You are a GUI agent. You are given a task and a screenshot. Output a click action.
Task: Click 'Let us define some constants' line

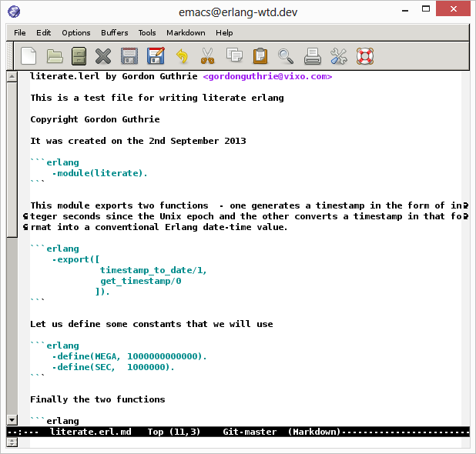[x=152, y=324]
